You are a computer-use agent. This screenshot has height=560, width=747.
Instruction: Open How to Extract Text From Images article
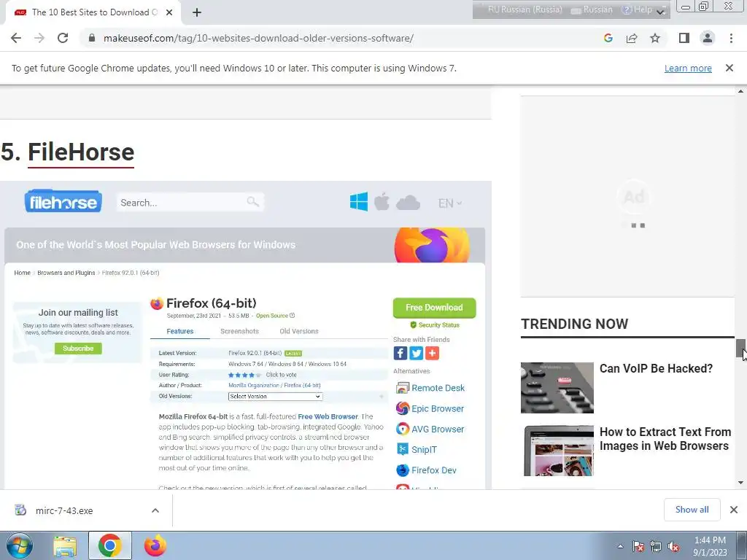pos(665,438)
